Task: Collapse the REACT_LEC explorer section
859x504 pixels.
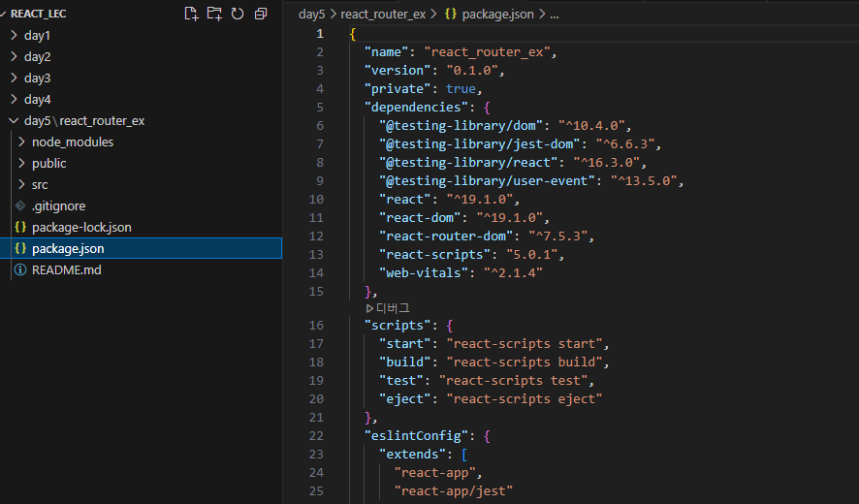Action: (3, 14)
